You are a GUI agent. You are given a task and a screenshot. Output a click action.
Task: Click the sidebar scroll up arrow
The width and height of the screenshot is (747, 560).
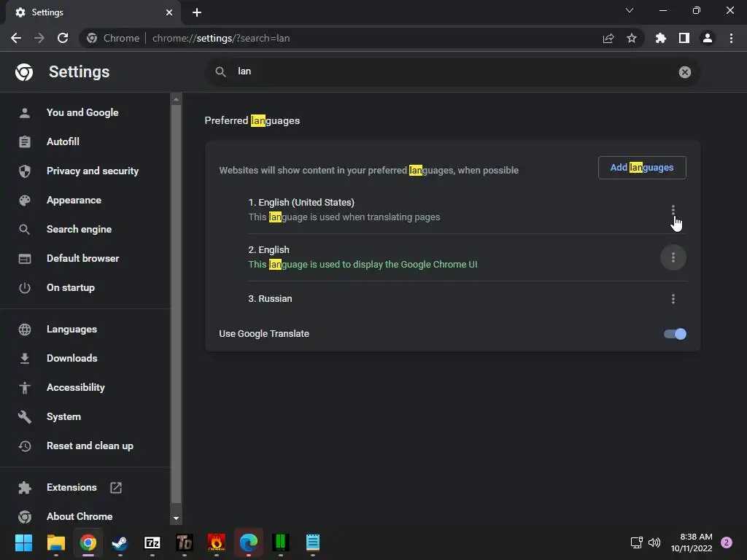(176, 99)
